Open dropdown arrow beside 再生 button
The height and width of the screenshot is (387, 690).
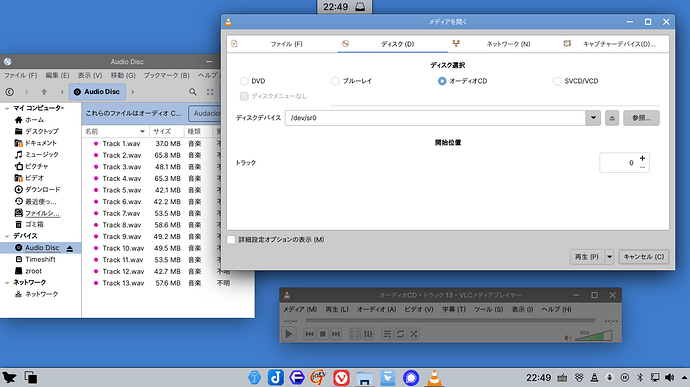click(609, 257)
